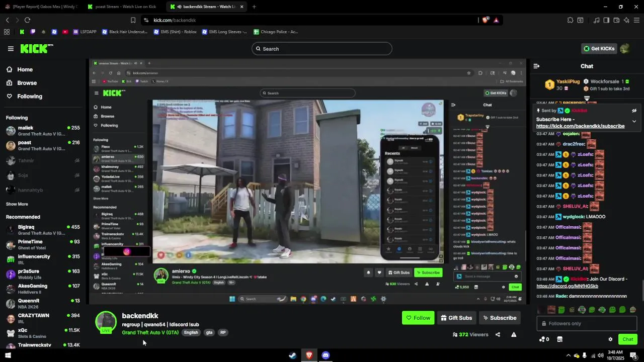Bookmark this page icon
The image size is (644, 362).
point(133,20)
